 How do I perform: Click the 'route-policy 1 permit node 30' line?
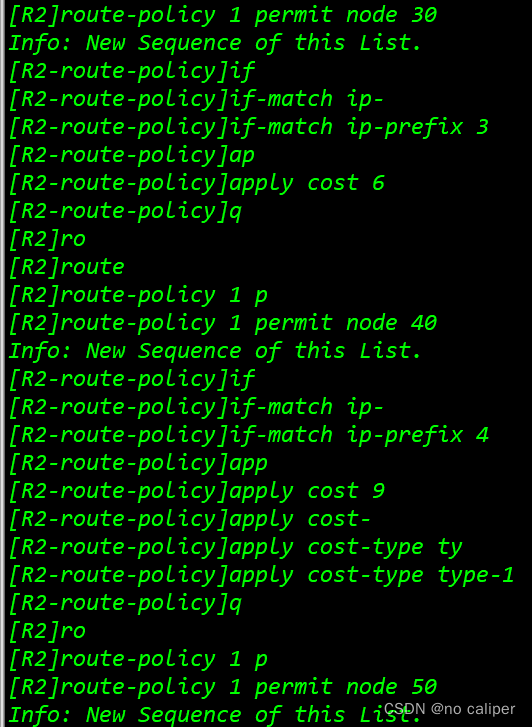pyautogui.click(x=223, y=16)
